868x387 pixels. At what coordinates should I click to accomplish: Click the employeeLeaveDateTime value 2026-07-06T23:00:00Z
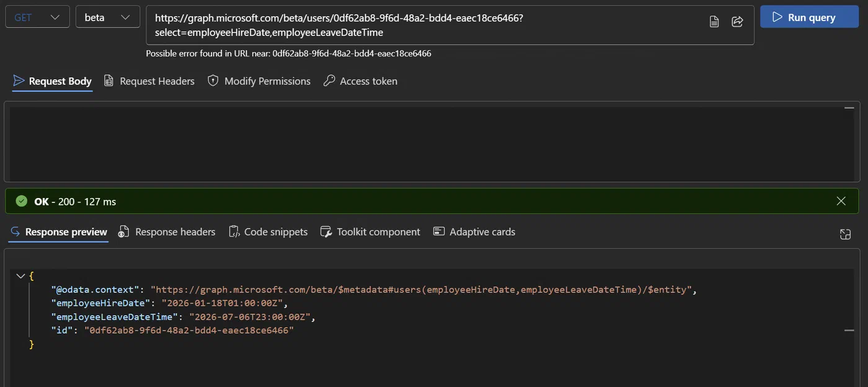pyautogui.click(x=249, y=317)
